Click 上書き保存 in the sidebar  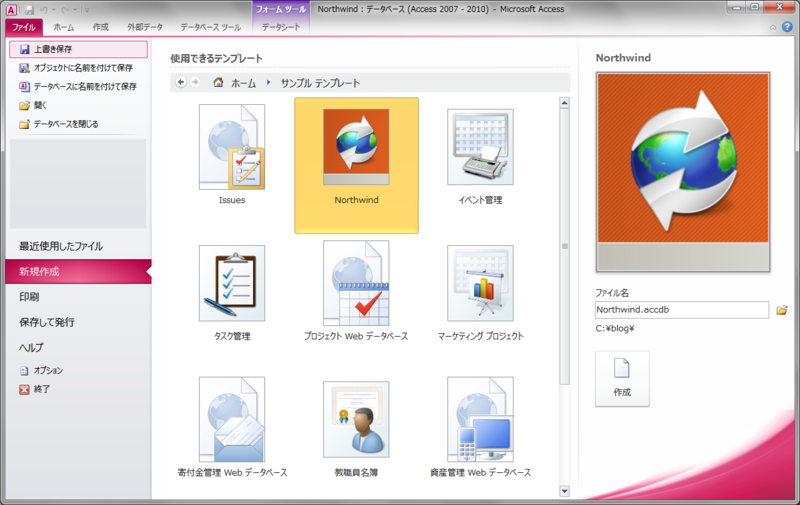click(x=78, y=49)
